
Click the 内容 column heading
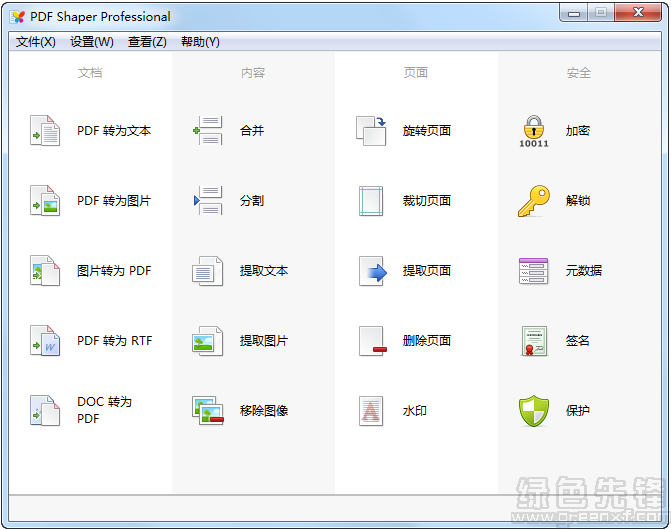[x=253, y=73]
